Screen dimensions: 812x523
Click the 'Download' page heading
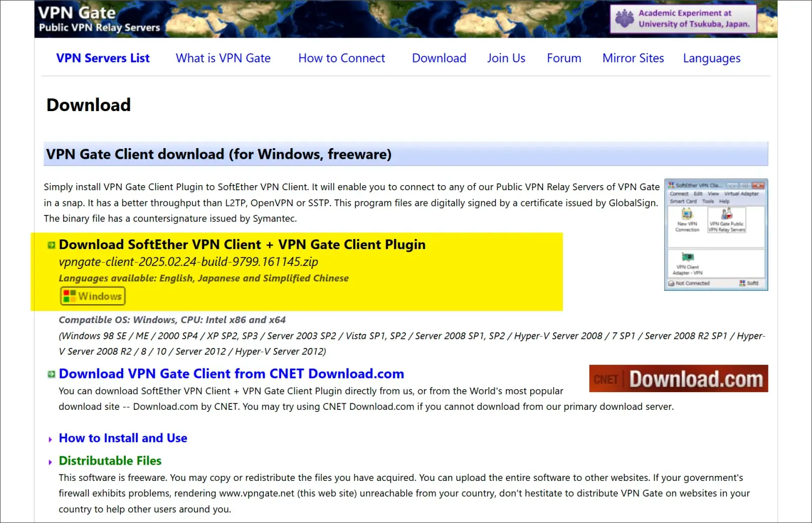[88, 105]
